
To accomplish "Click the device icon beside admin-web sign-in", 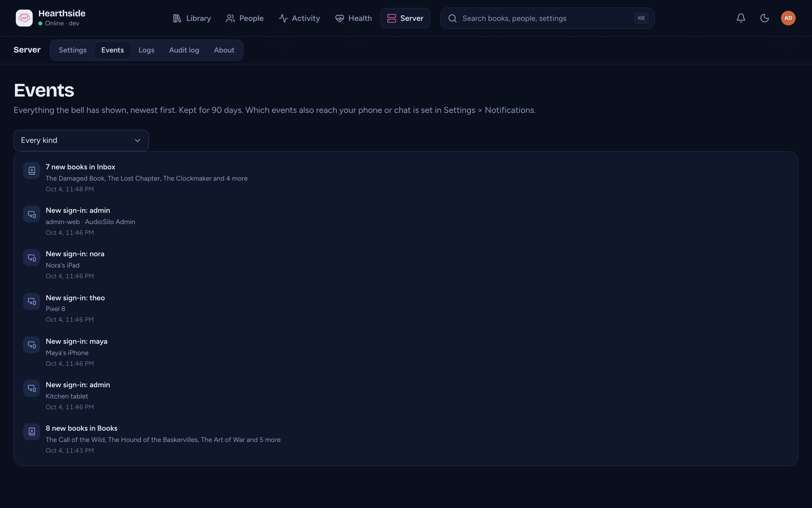I will pos(32,214).
